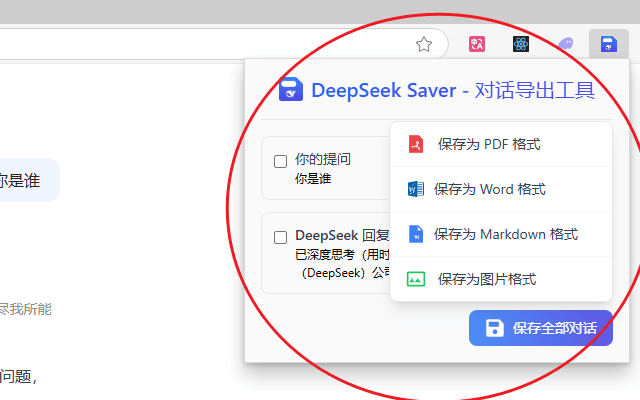Click the purple ghost extension icon
Image resolution: width=640 pixels, height=400 pixels.
pyautogui.click(x=565, y=44)
